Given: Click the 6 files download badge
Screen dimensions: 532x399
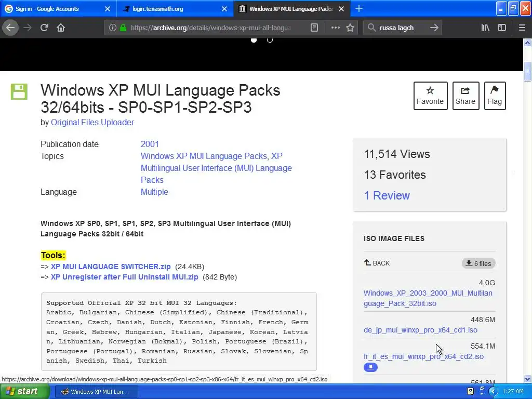Looking at the screenshot, I should (478, 263).
